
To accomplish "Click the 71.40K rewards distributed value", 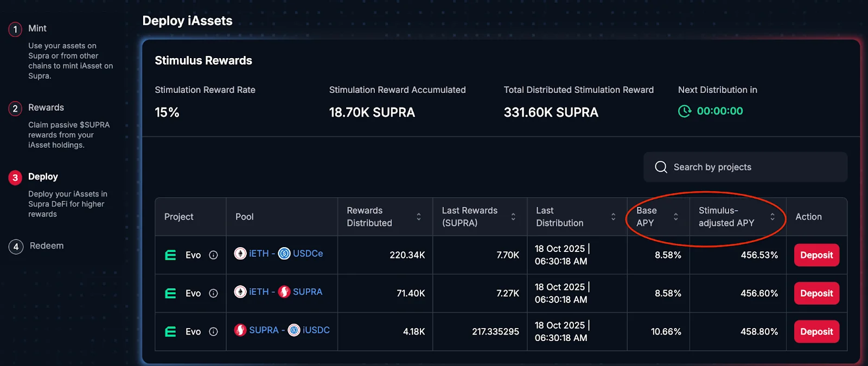I will 411,293.
